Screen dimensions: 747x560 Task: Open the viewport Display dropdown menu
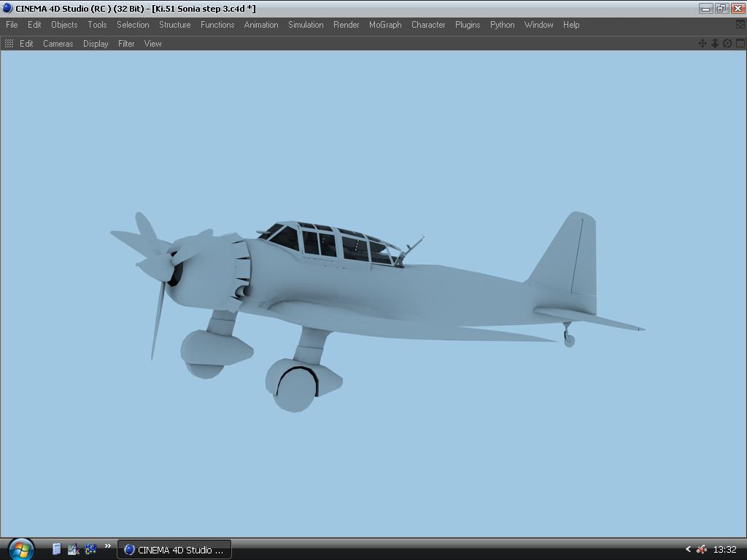click(96, 44)
